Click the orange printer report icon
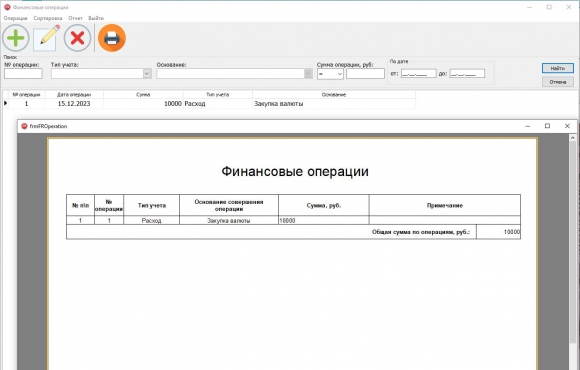The image size is (580, 370). pyautogui.click(x=112, y=38)
